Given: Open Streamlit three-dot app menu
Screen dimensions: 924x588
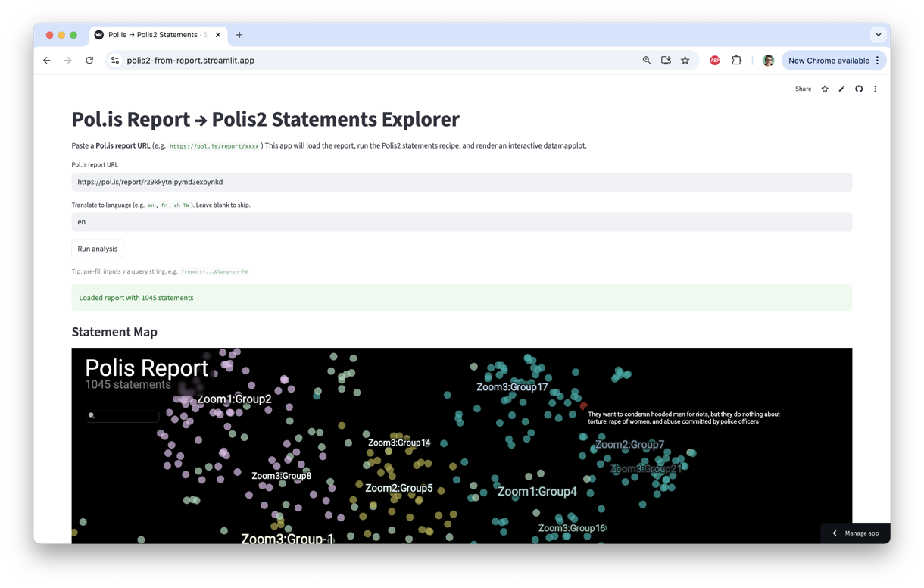Looking at the screenshot, I should (x=875, y=89).
